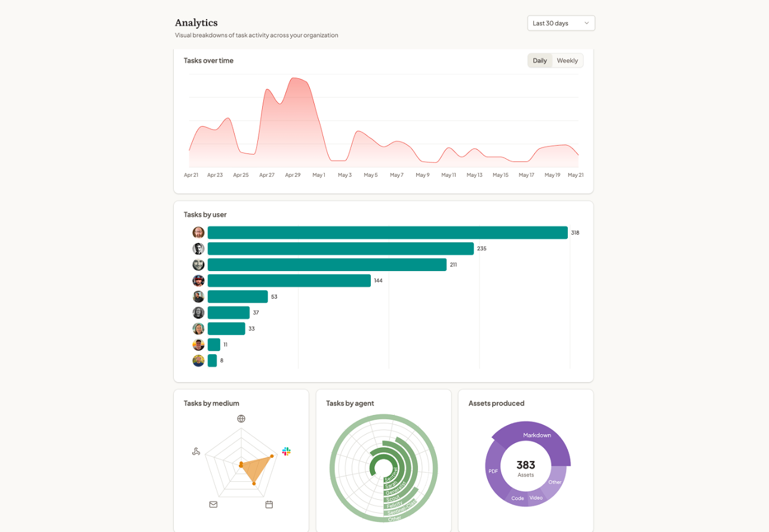Switch chart to Weekly view
The height and width of the screenshot is (532, 769).
(567, 60)
